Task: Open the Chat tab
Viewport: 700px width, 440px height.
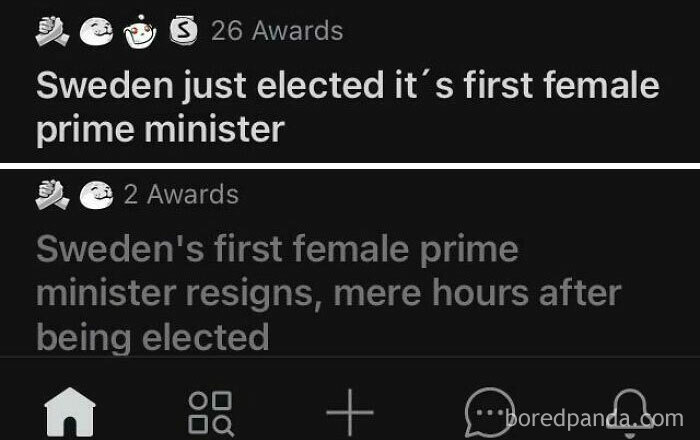Action: [488, 410]
